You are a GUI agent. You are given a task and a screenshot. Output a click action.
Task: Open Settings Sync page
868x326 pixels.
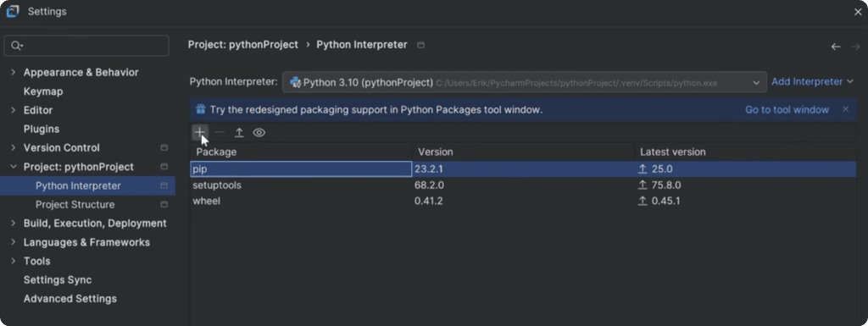(x=58, y=280)
